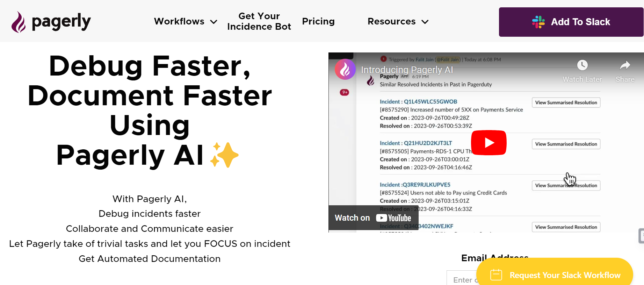Image resolution: width=644 pixels, height=285 pixels.
Task: View Summarised Resolution for Q1L45WLC55GWOB
Action: point(566,102)
